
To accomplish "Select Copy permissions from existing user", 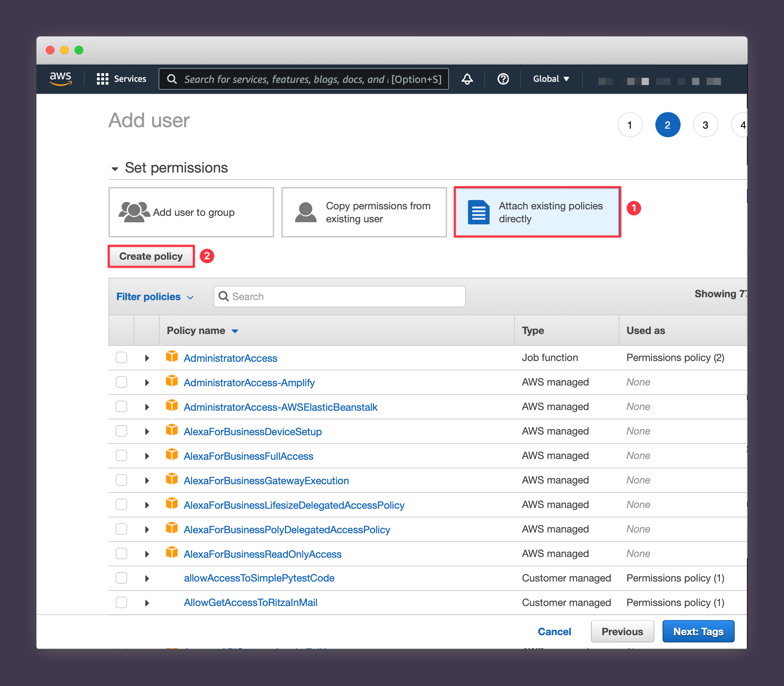I will (x=364, y=212).
